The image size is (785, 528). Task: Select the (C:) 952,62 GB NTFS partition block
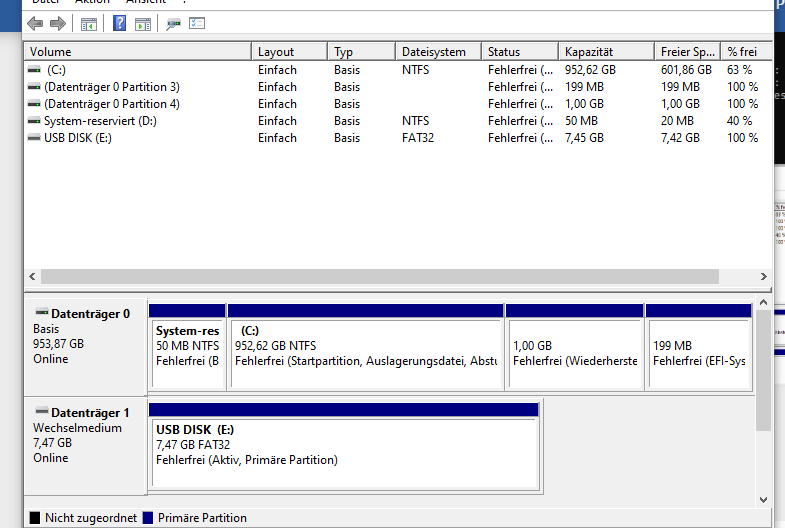point(366,346)
